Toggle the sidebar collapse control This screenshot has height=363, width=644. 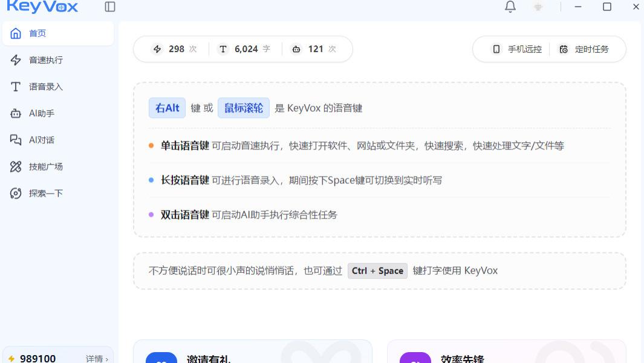pyautogui.click(x=109, y=7)
